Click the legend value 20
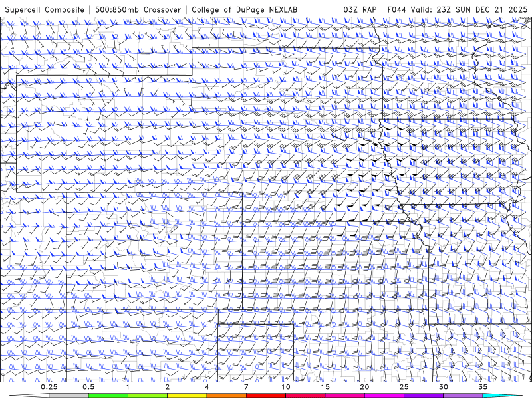This screenshot has width=532, height=399. (364, 387)
